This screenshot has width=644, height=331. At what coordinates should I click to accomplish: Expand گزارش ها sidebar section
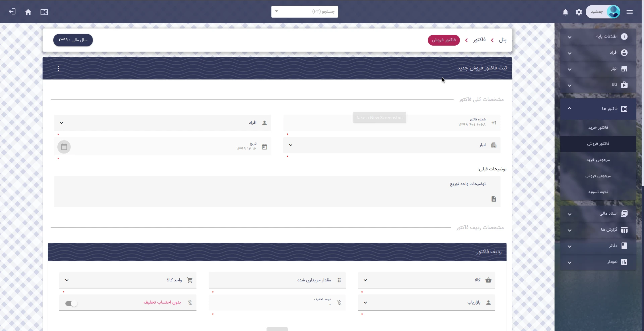(x=598, y=230)
